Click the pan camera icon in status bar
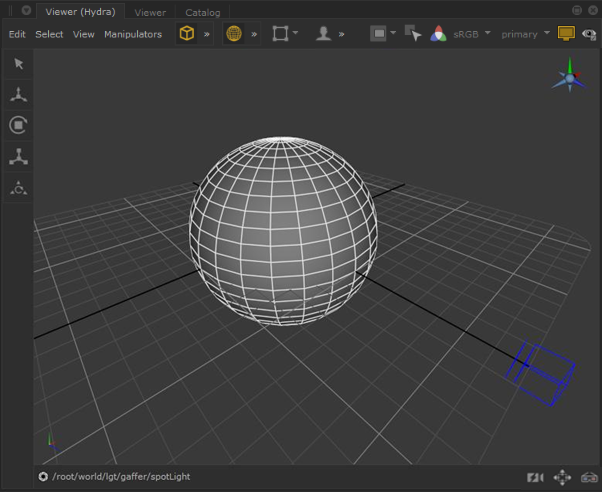This screenshot has width=602, height=492. [x=562, y=477]
